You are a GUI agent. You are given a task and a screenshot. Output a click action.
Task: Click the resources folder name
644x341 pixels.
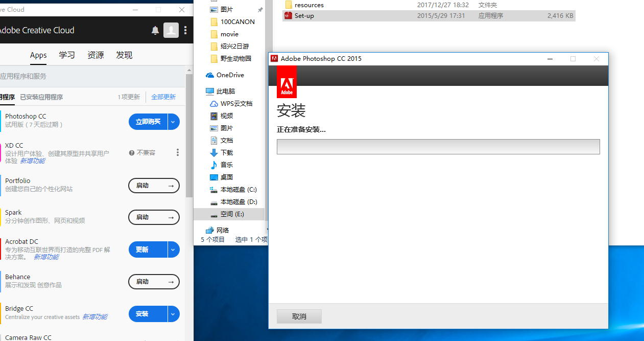[309, 5]
